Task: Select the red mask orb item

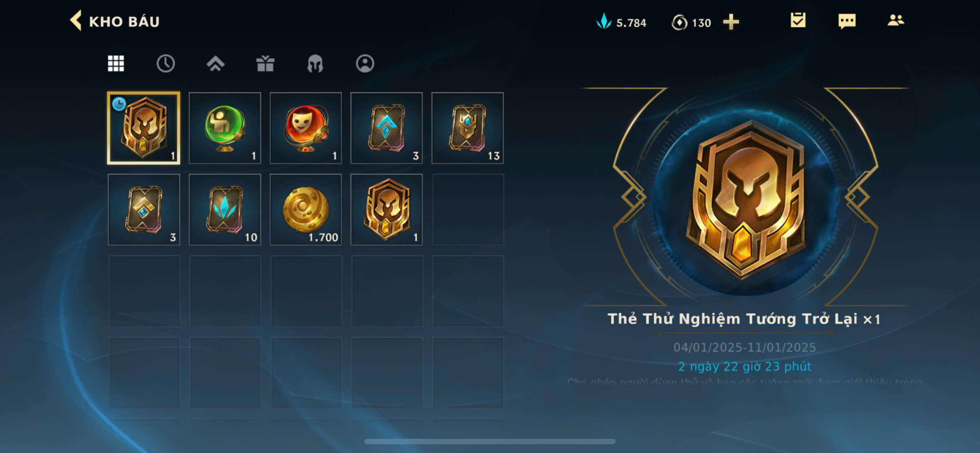Action: click(x=306, y=128)
